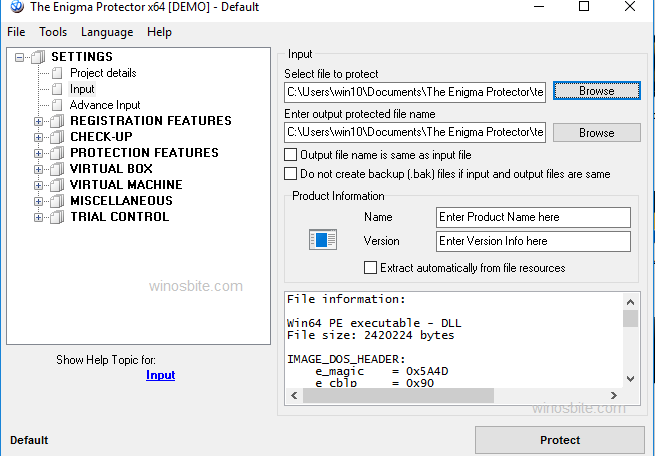Open the Help menu
This screenshot has width=655, height=456.
click(159, 32)
